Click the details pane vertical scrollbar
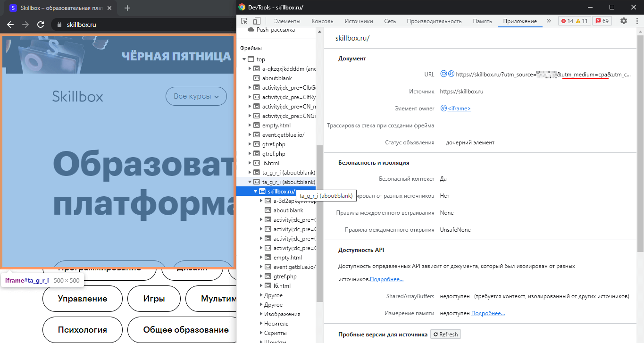Image resolution: width=644 pixels, height=343 pixels. (640, 142)
